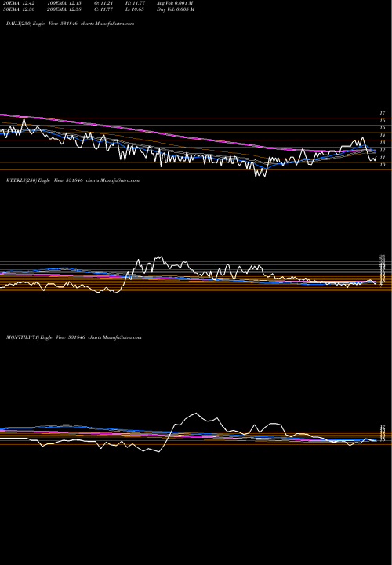
Task: Click price label 16 on daily axis
Action: click(x=383, y=120)
